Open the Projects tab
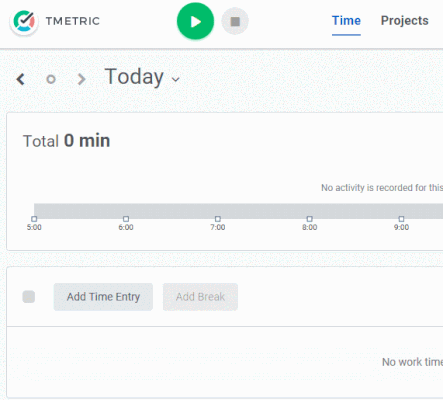 coord(405,21)
